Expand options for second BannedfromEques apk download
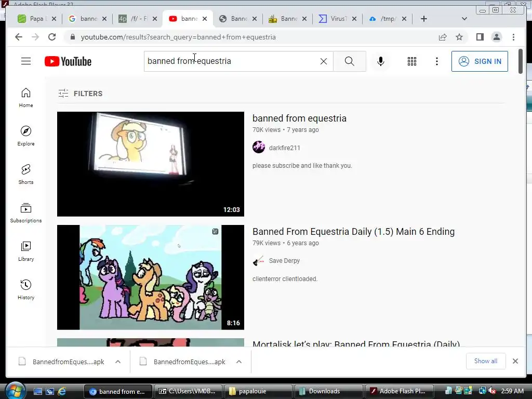The width and height of the screenshot is (532, 399). tap(239, 362)
